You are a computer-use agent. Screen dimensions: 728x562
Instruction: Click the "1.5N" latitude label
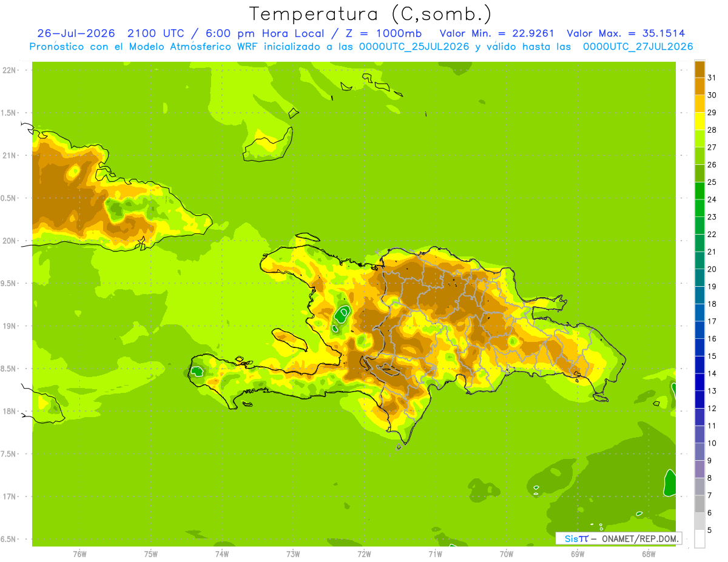coord(9,113)
